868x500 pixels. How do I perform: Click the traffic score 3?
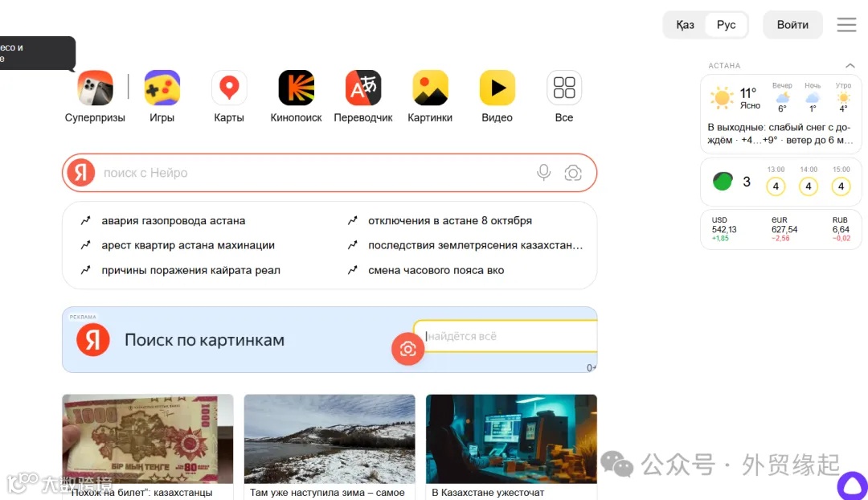coord(746,182)
